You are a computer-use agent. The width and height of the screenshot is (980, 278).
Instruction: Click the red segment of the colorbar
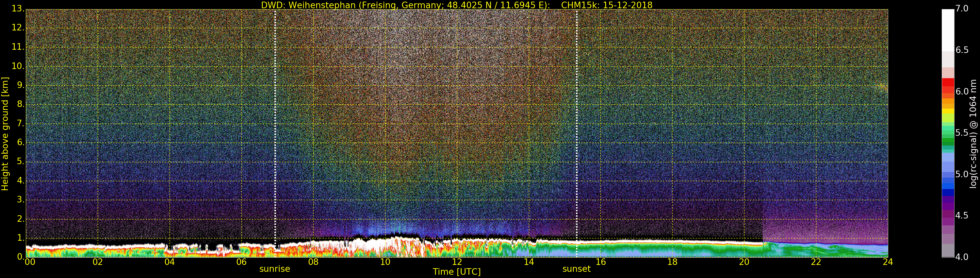[948, 82]
